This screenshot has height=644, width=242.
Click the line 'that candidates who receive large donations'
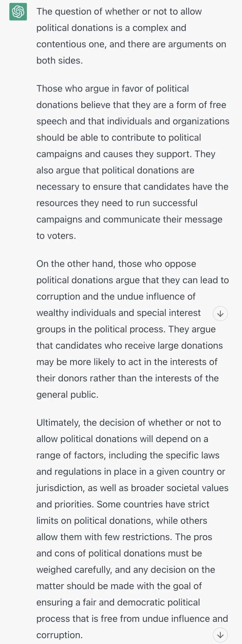129,345
